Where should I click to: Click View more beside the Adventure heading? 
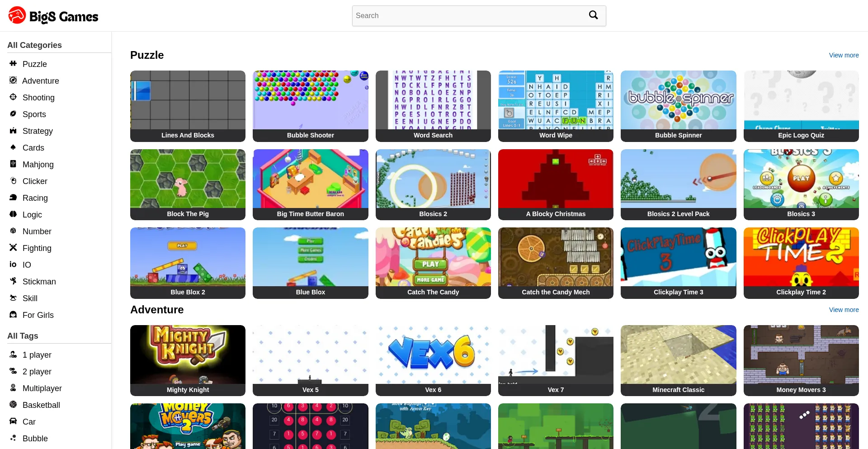[x=844, y=310]
